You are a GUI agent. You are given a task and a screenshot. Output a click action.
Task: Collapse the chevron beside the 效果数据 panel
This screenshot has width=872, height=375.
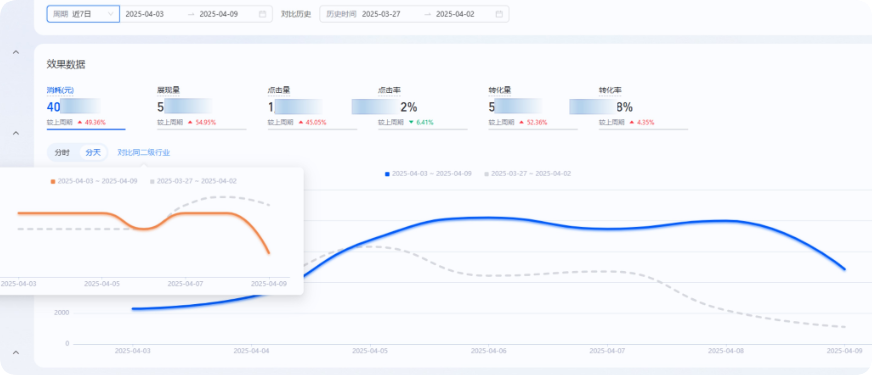pos(16,52)
